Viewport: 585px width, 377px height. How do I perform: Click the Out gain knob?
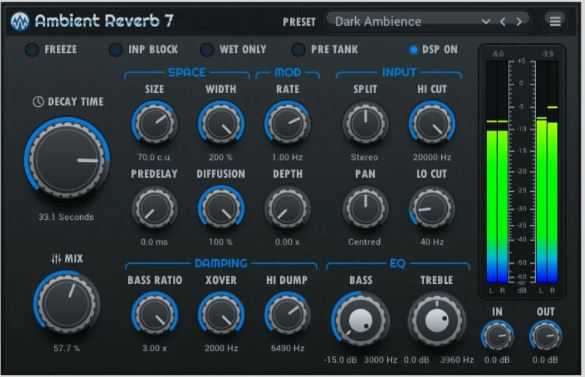tap(545, 335)
